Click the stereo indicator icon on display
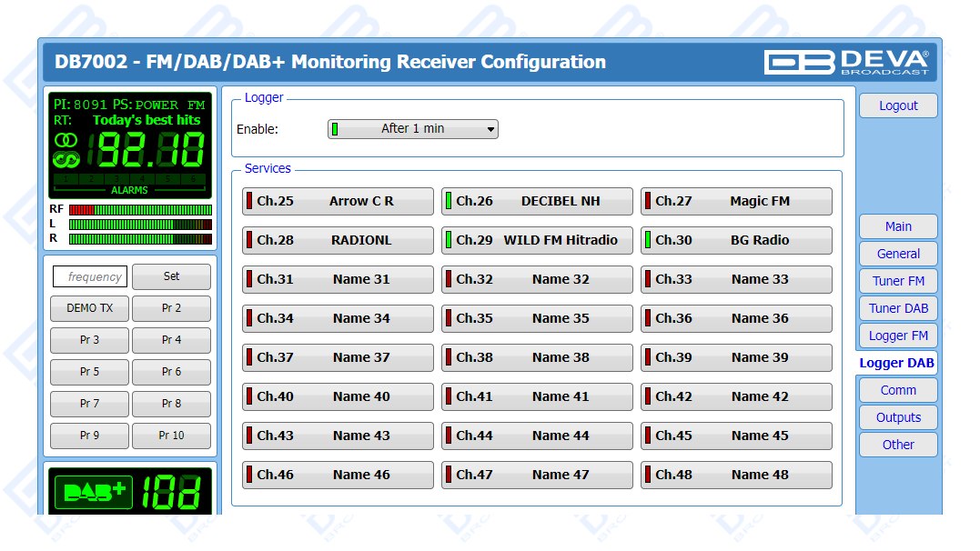The width and height of the screenshot is (980, 551). (66, 139)
